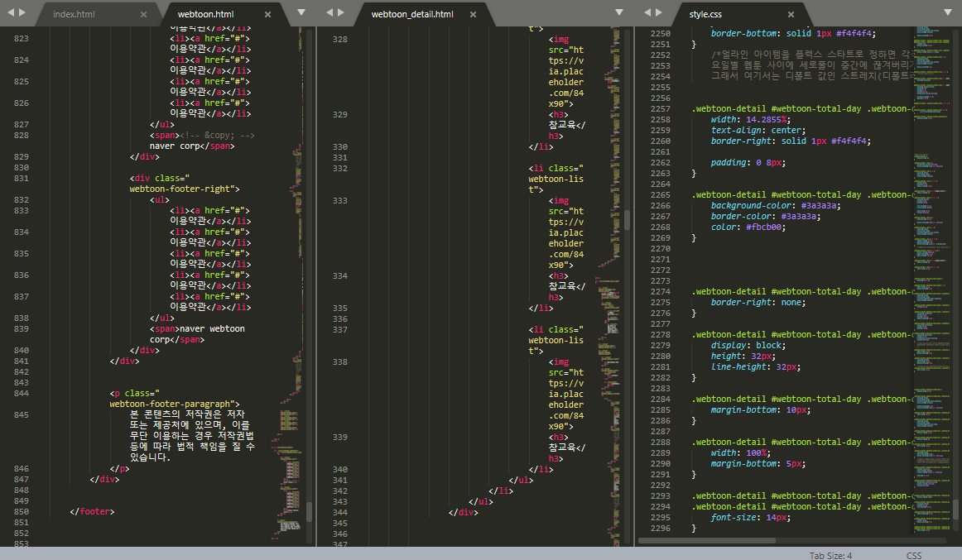Click horizontal scrollbar in style.css pane
The image size is (962, 560).
707,540
